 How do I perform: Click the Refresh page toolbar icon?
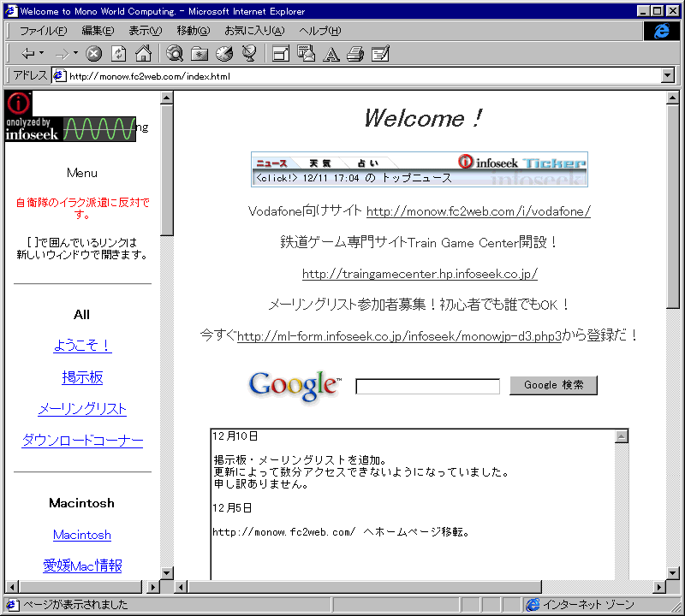(x=118, y=54)
